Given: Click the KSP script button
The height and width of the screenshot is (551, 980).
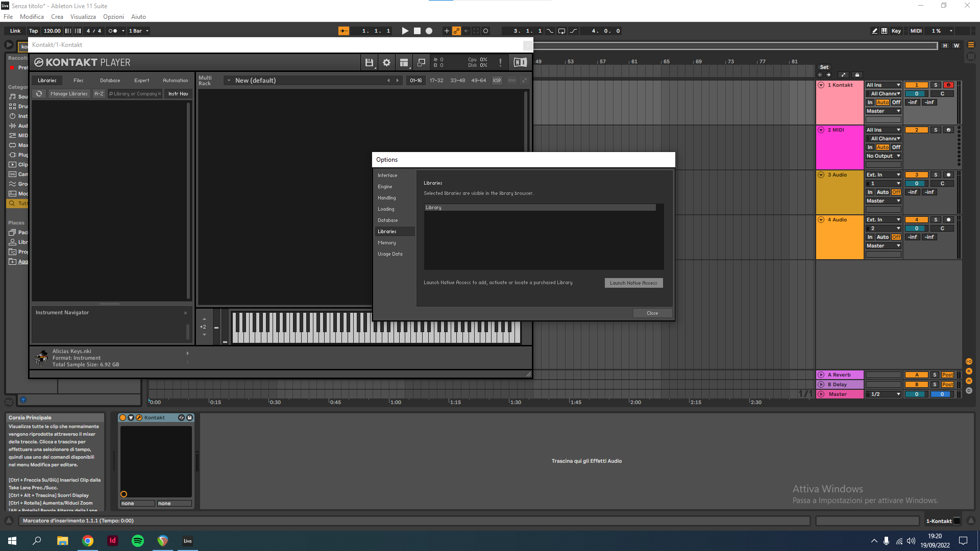Looking at the screenshot, I should pyautogui.click(x=497, y=81).
